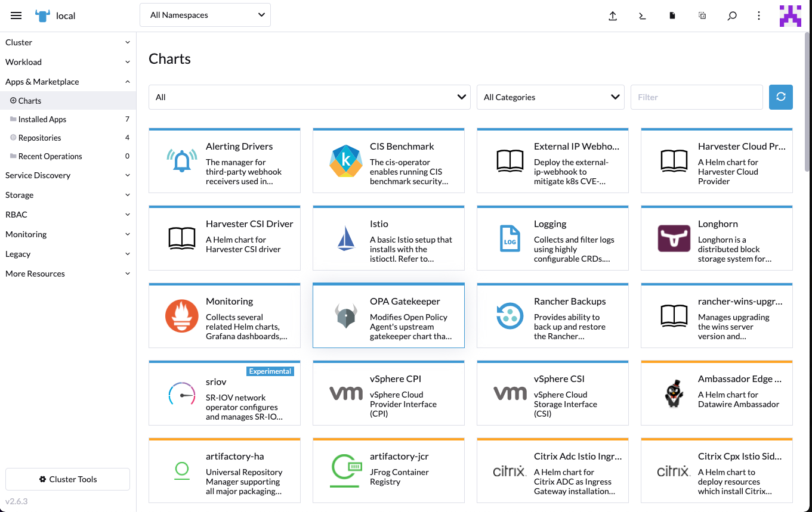Open the All Namespaces dropdown
Screen dimensions: 812x512
[205, 14]
